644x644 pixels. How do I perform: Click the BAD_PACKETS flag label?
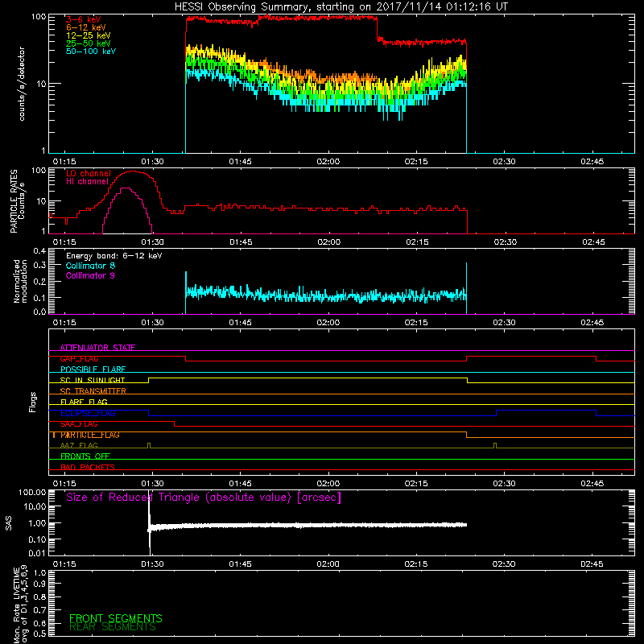click(88, 467)
